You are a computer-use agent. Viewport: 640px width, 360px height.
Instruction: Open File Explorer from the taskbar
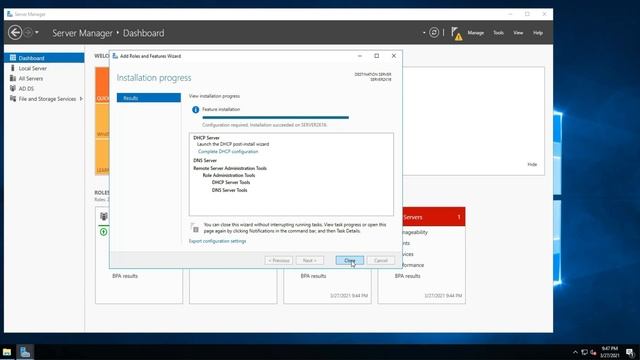pyautogui.click(x=7, y=352)
